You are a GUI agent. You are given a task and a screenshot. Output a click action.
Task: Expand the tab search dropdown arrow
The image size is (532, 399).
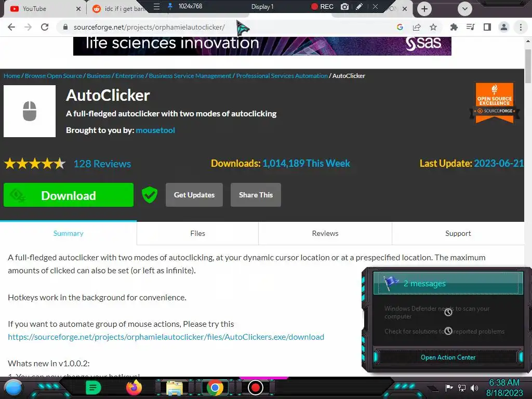[x=465, y=9]
